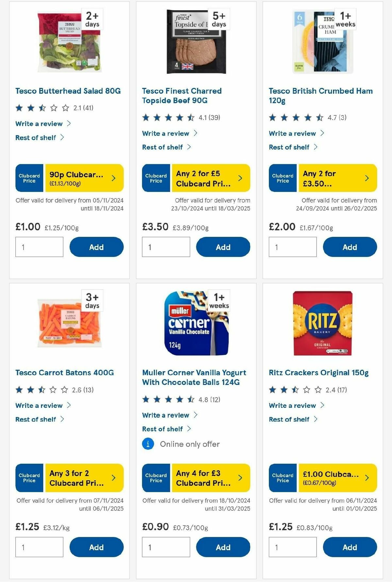Click the quantity field for Tesco Carrot Batons

(39, 546)
